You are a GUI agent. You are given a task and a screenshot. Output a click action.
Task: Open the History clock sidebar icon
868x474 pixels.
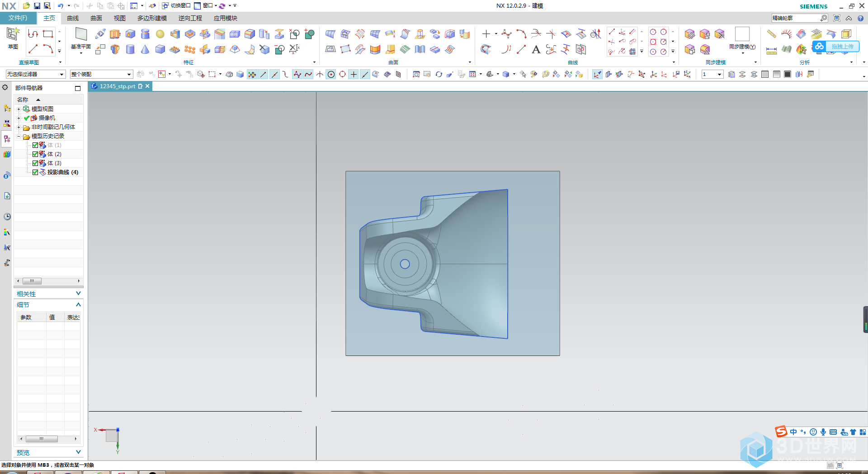coord(7,217)
